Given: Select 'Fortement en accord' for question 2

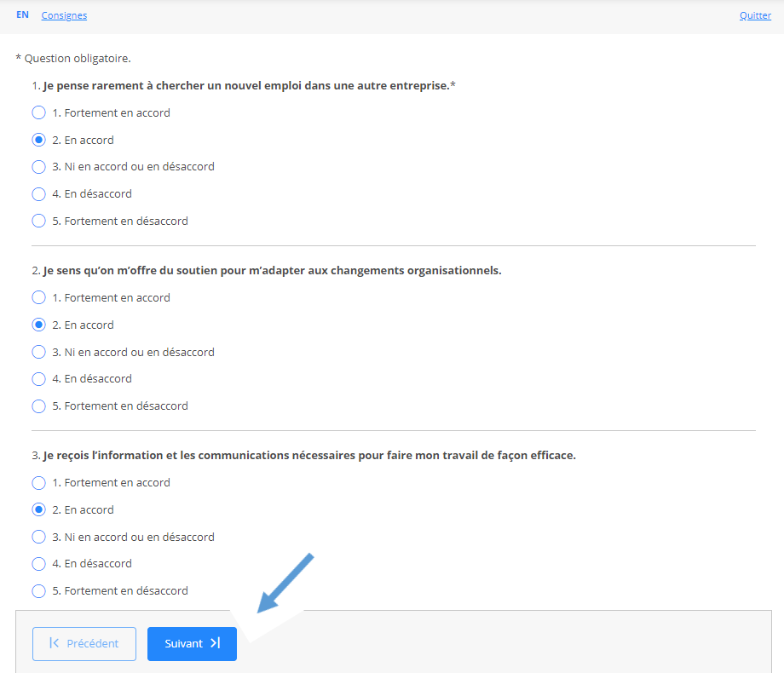Looking at the screenshot, I should (38, 298).
